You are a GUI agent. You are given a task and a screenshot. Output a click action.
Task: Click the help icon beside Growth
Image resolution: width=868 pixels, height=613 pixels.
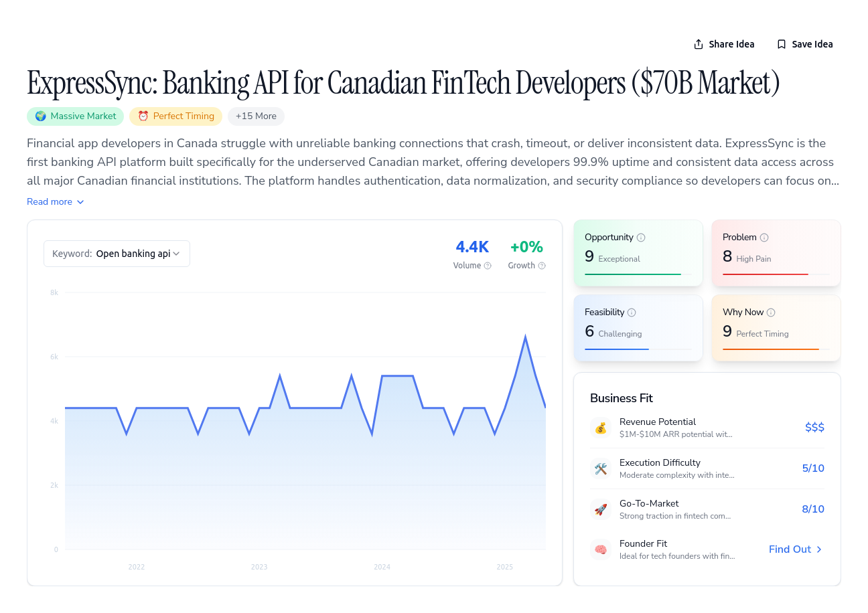click(542, 266)
